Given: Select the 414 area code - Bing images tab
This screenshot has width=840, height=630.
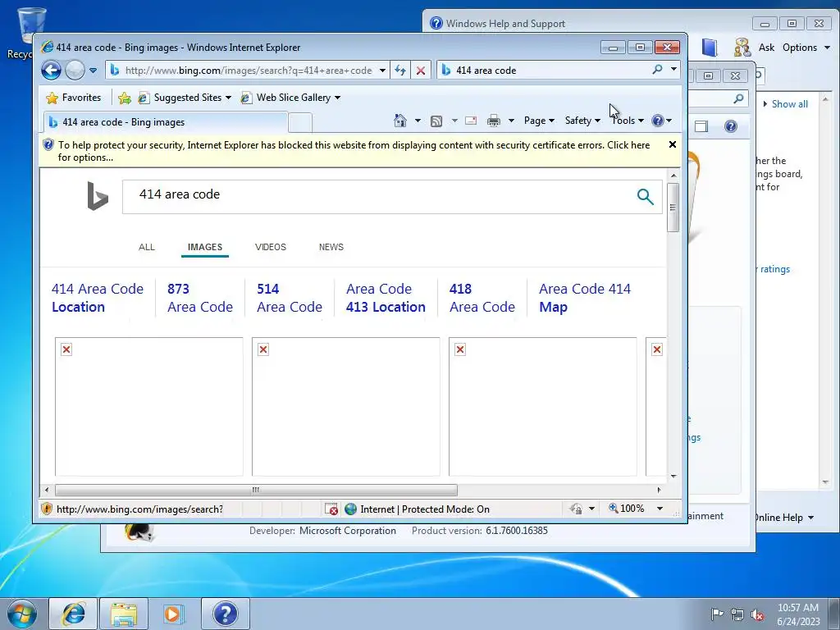Looking at the screenshot, I should click(x=165, y=122).
